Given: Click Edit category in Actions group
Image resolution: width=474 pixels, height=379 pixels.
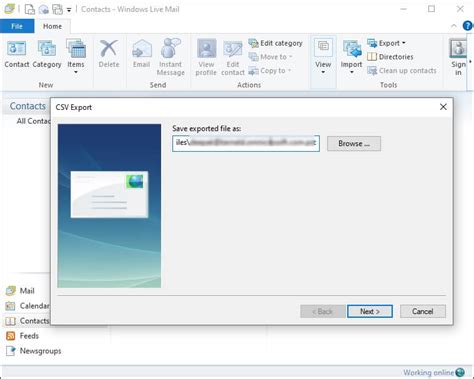Looking at the screenshot, I should pyautogui.click(x=275, y=43).
